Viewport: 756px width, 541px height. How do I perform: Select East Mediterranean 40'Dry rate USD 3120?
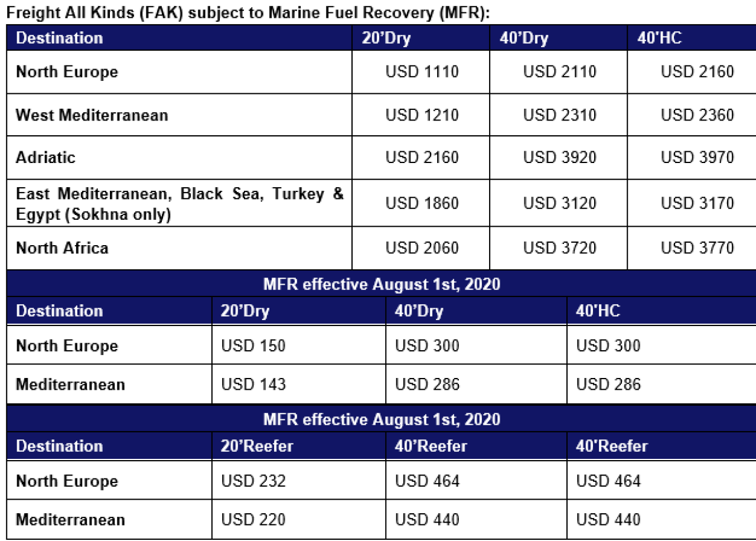coord(559,204)
